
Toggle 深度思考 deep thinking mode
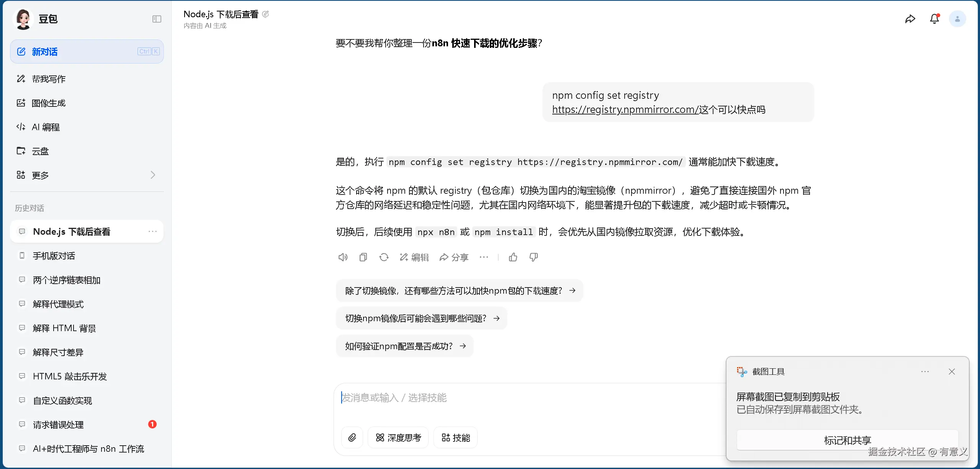tap(398, 438)
